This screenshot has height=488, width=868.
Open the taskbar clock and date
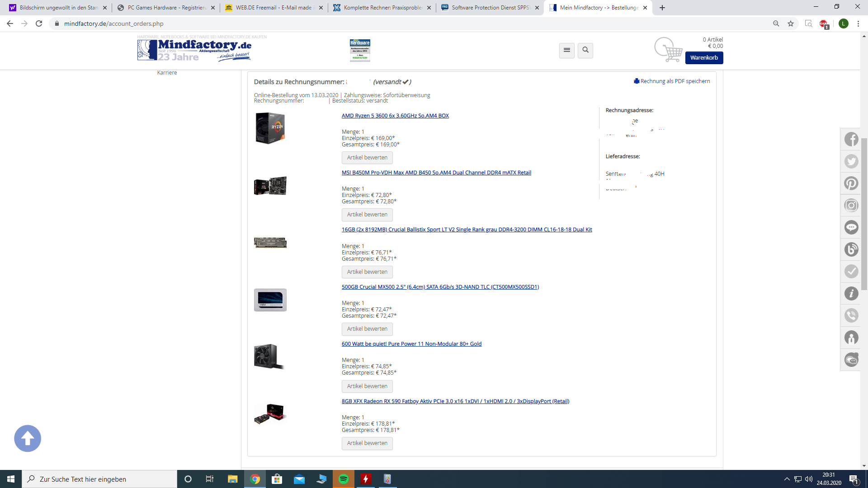(829, 479)
